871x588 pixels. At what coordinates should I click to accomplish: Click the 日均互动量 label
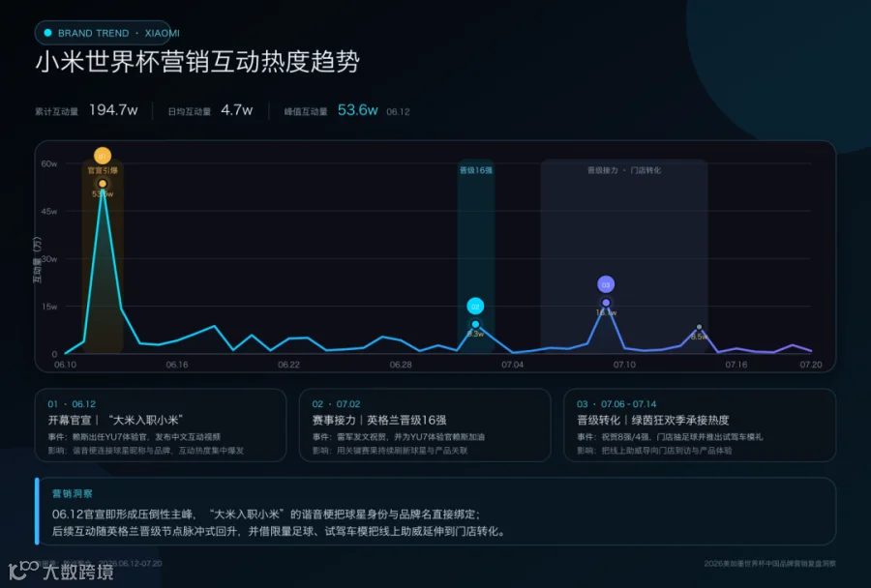pos(190,111)
